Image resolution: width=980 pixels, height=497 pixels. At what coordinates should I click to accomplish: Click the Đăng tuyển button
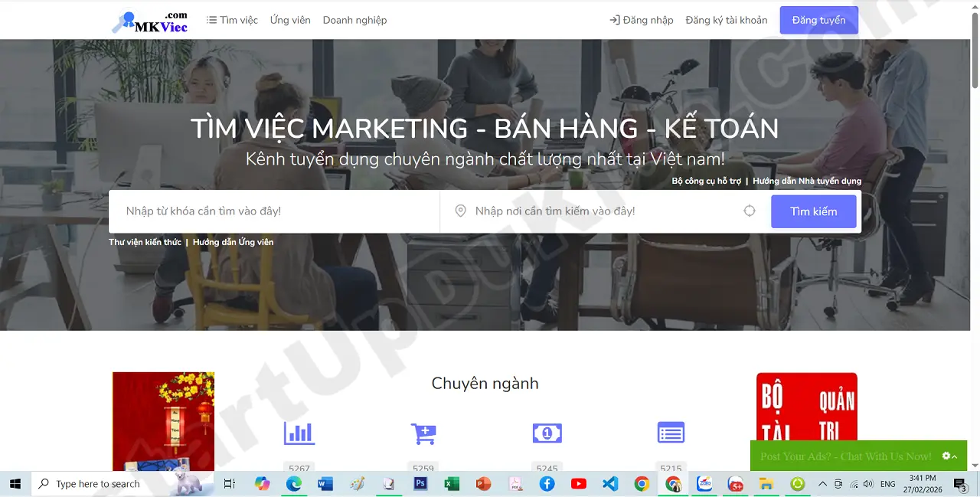[x=818, y=20]
